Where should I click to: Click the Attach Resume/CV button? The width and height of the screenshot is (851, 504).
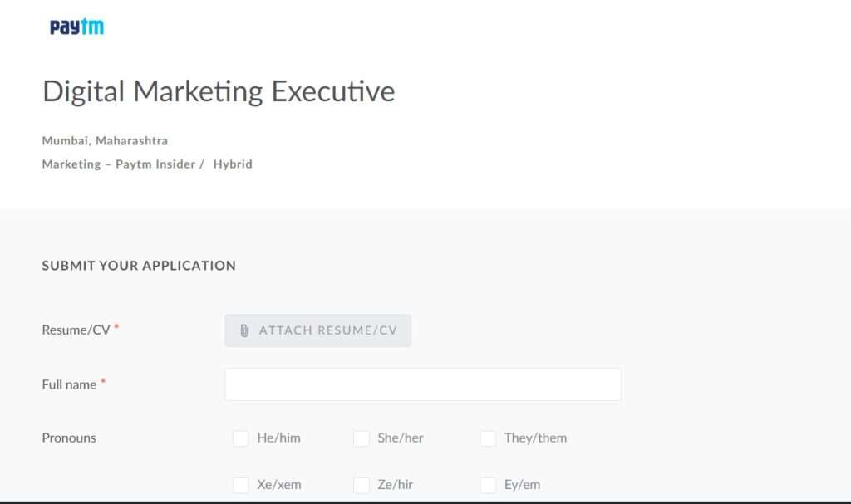coord(317,330)
